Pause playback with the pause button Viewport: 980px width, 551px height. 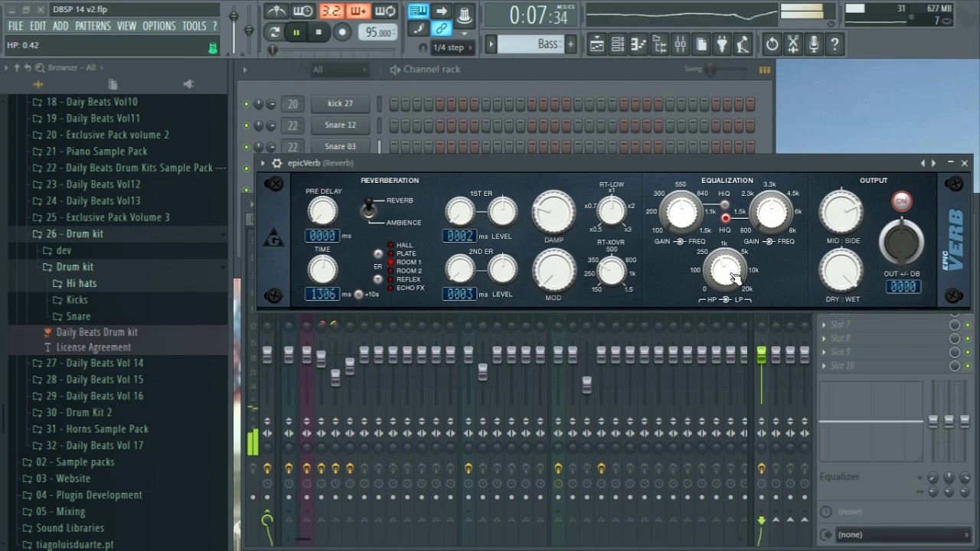point(296,32)
